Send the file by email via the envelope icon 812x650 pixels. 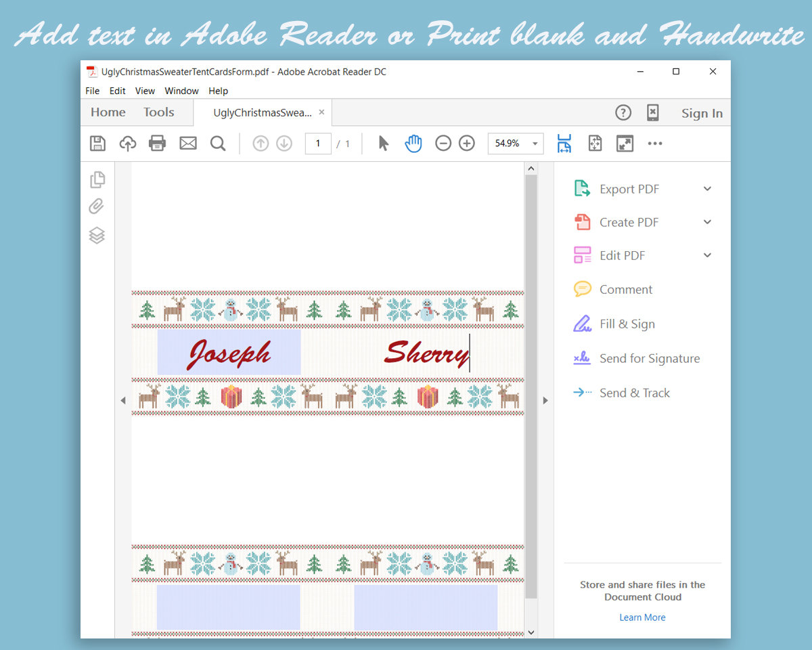(187, 143)
